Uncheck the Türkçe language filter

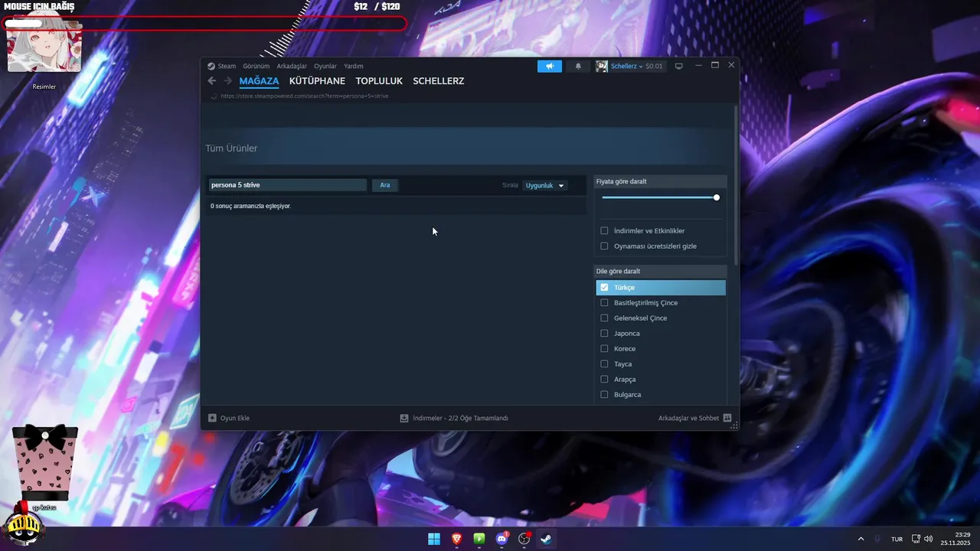pyautogui.click(x=604, y=287)
